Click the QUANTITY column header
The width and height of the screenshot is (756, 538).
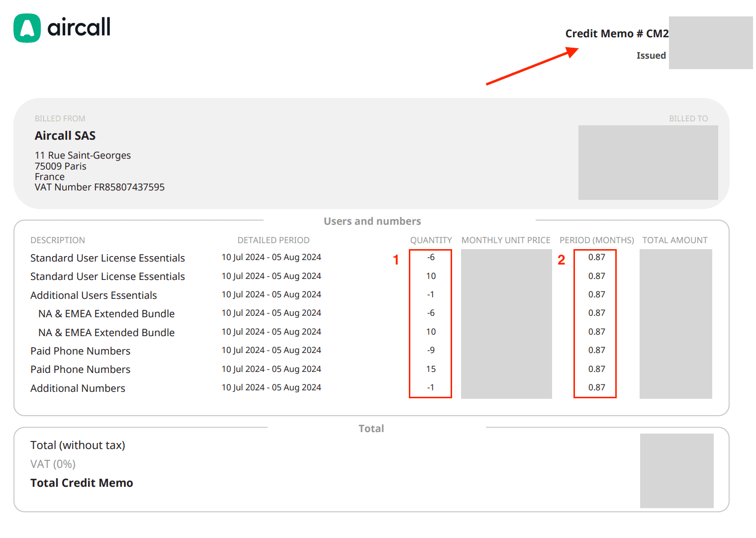click(431, 240)
